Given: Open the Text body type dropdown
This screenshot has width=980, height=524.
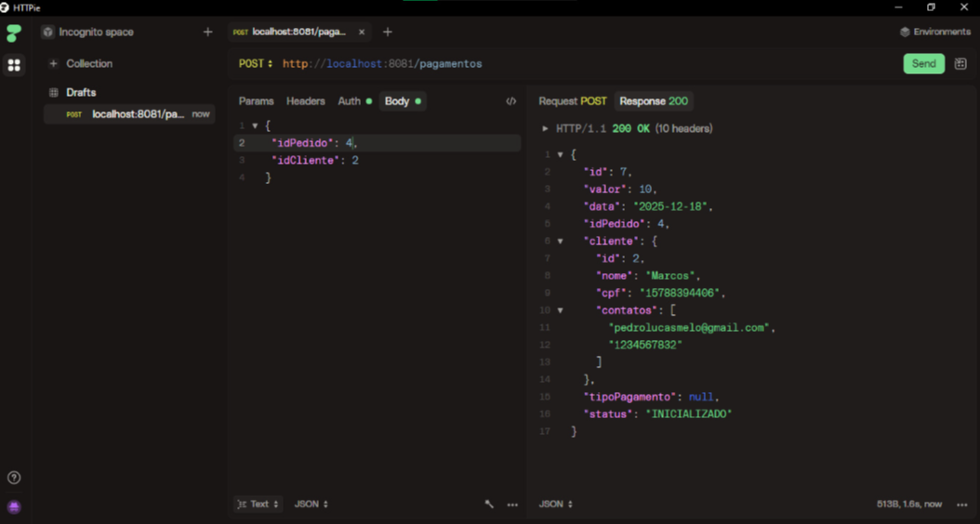Looking at the screenshot, I should 258,504.
